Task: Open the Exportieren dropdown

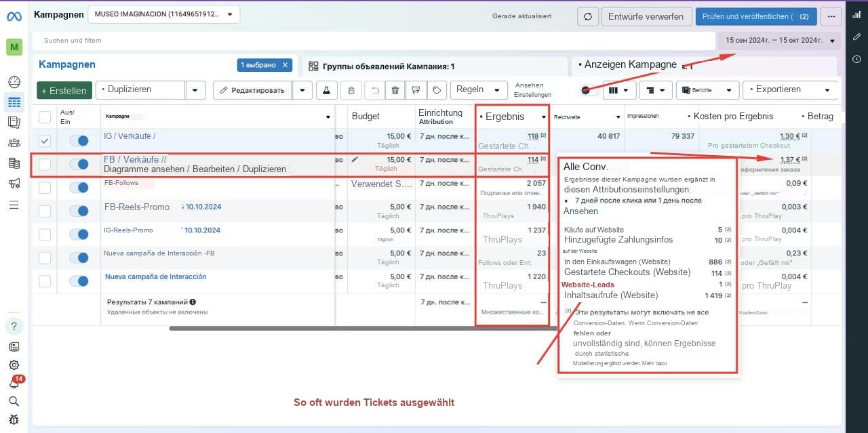Action: [x=791, y=89]
